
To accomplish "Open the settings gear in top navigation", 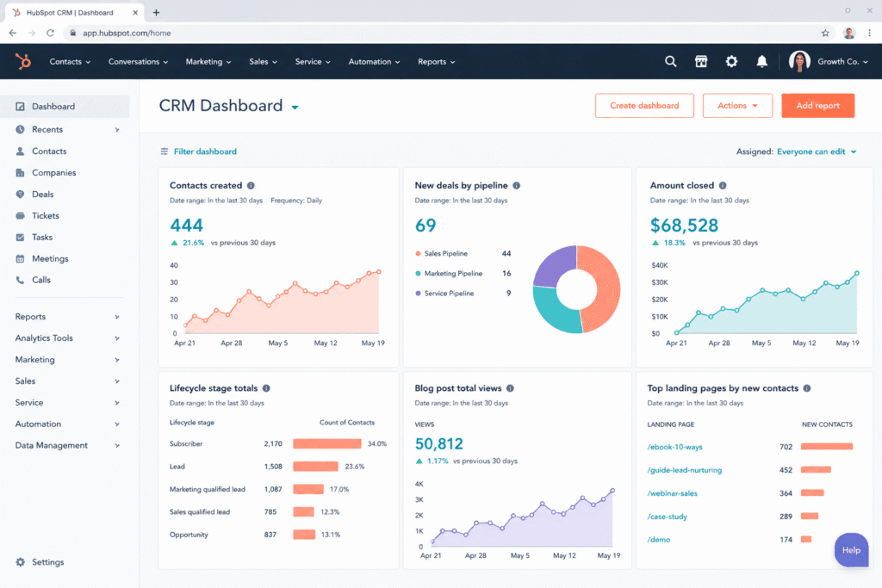I will (x=731, y=61).
